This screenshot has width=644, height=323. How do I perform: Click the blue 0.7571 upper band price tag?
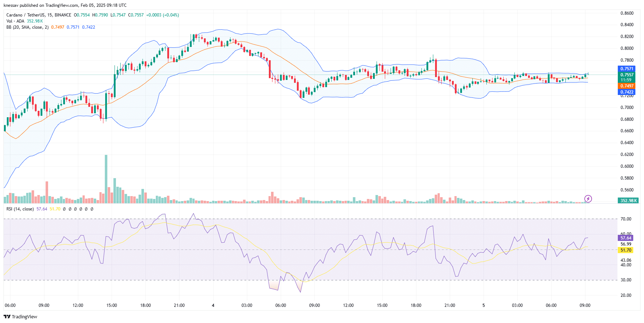pyautogui.click(x=627, y=69)
